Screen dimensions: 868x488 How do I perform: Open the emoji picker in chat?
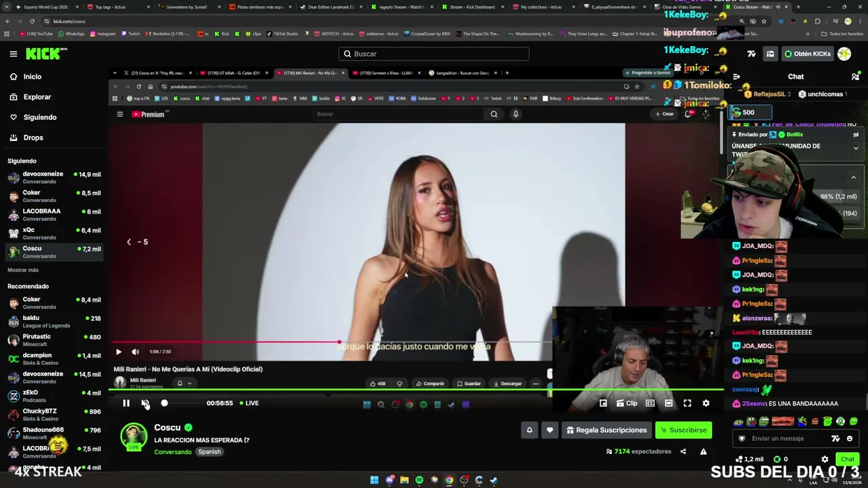pos(850,439)
